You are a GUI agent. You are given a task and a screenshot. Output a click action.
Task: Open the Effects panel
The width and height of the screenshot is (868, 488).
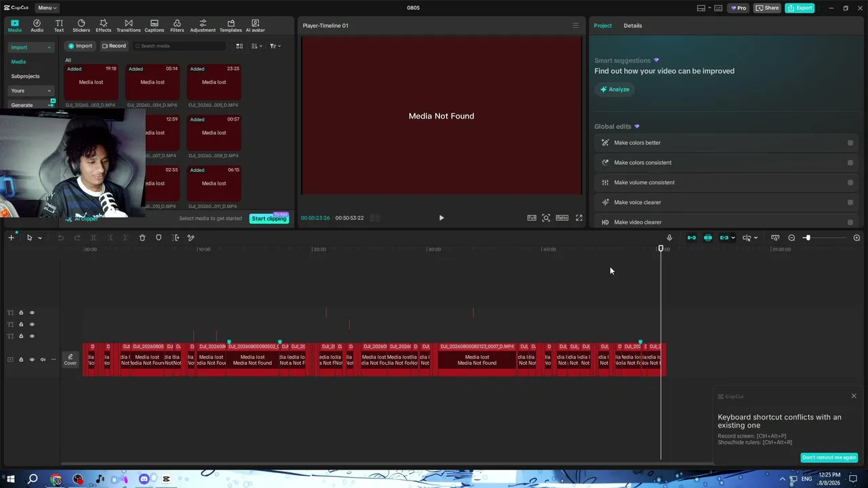tap(103, 26)
